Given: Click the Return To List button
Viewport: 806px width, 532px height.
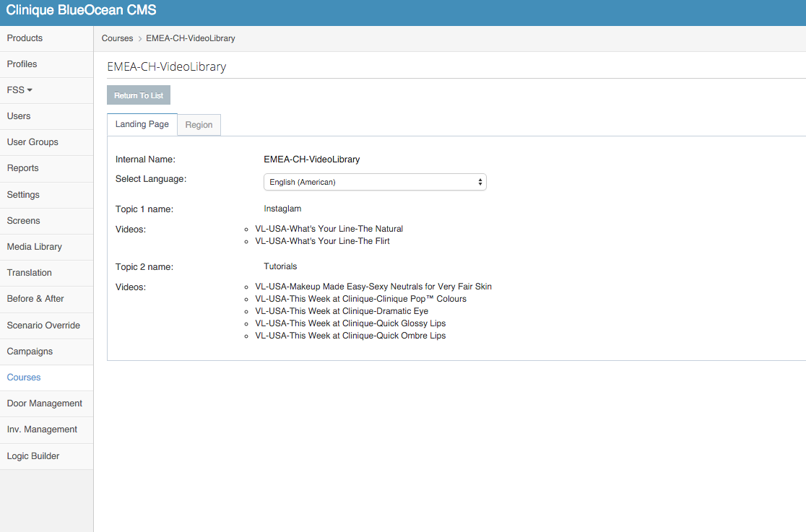Looking at the screenshot, I should point(139,95).
